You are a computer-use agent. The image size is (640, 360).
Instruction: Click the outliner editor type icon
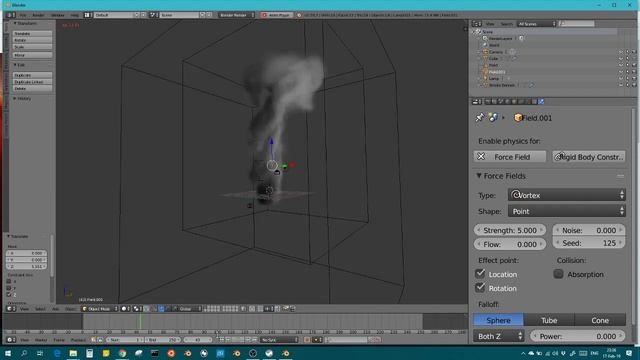(x=476, y=24)
